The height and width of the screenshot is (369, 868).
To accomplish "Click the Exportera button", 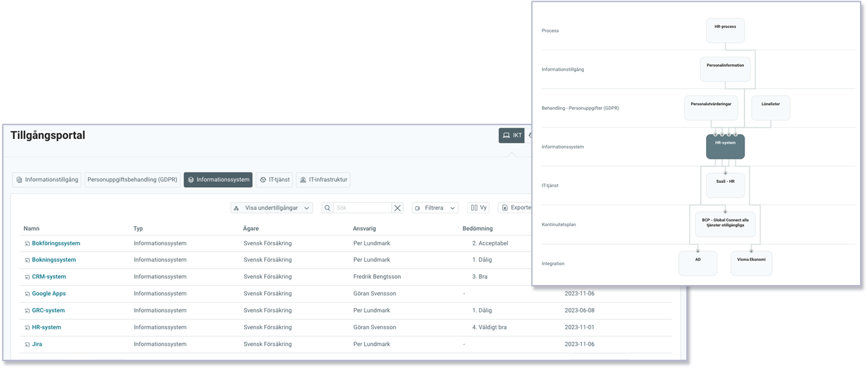I will tap(515, 208).
